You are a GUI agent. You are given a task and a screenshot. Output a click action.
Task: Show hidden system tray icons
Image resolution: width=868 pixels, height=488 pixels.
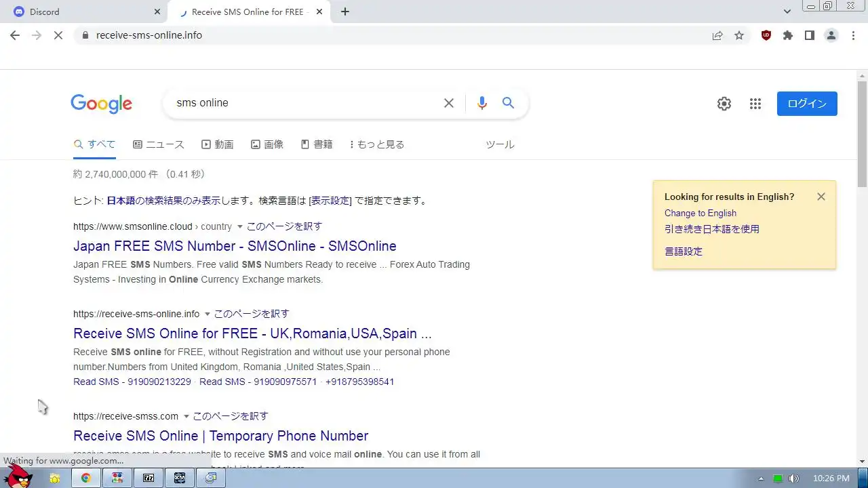[x=761, y=479]
